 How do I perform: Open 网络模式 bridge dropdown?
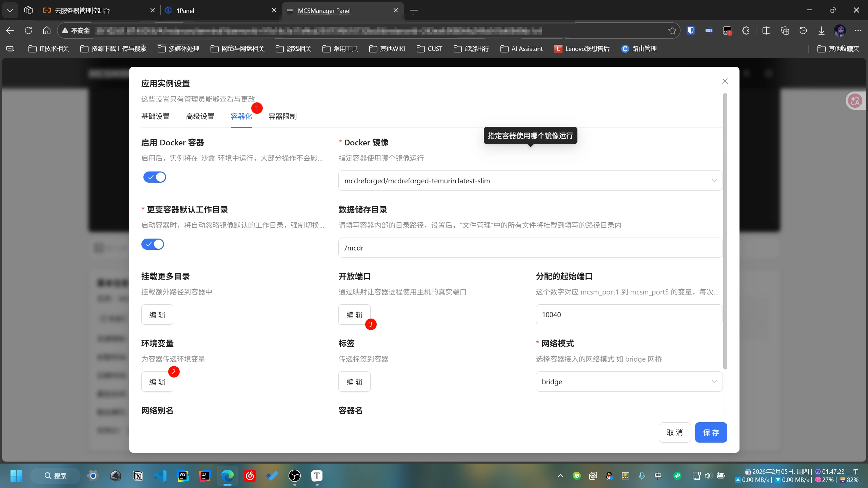pos(629,382)
